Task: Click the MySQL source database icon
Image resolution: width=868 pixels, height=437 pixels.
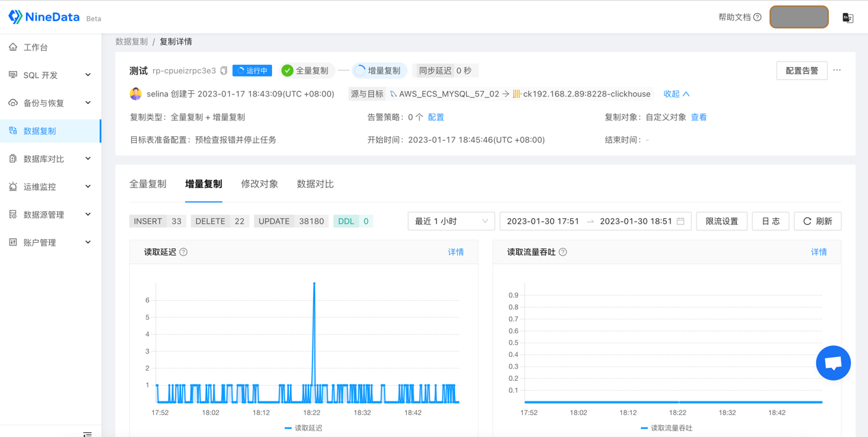Action: point(394,94)
